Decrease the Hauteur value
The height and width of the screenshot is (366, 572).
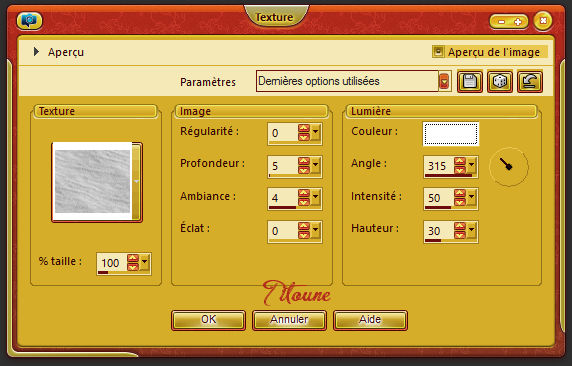(460, 235)
